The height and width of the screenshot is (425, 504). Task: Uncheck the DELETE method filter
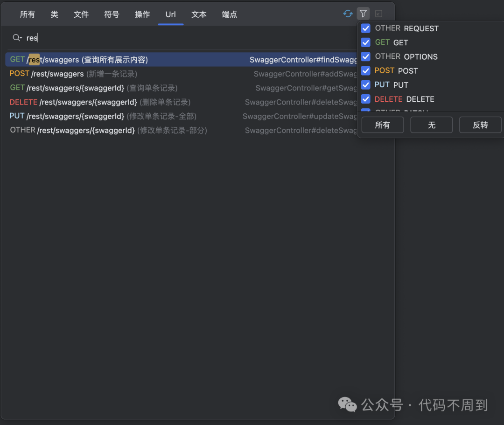pyautogui.click(x=365, y=99)
